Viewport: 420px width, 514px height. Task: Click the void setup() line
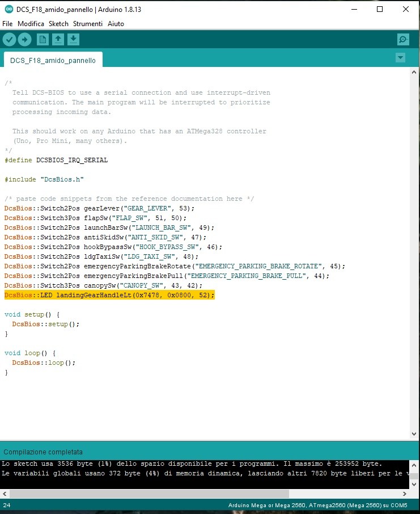(32, 314)
